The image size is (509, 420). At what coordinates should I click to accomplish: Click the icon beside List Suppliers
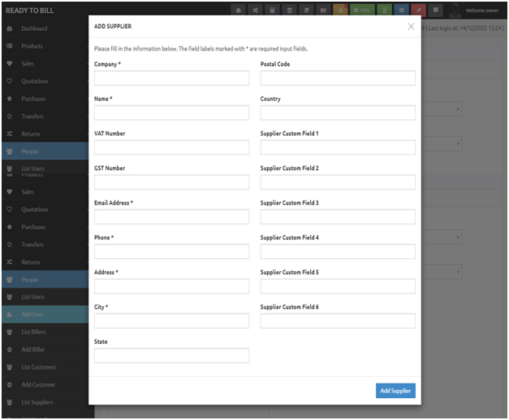coord(10,402)
